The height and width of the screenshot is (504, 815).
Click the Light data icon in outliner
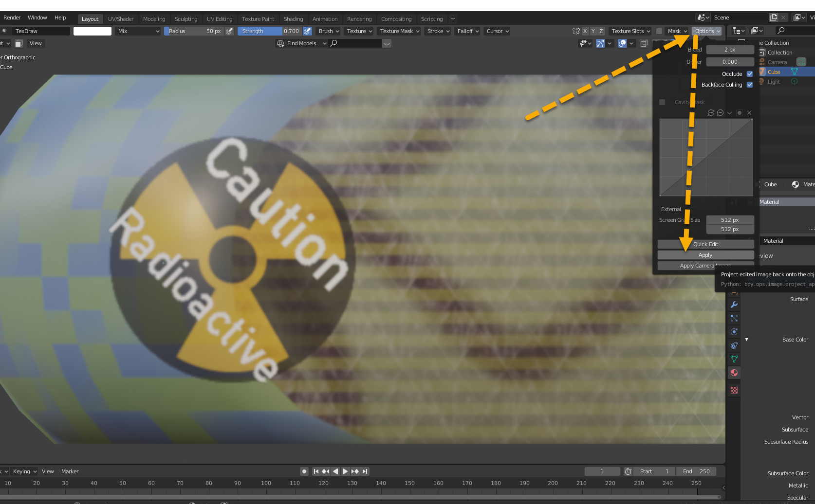[795, 82]
